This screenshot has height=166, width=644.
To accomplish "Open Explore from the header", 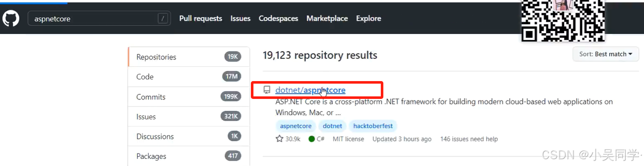I will coord(368,19).
